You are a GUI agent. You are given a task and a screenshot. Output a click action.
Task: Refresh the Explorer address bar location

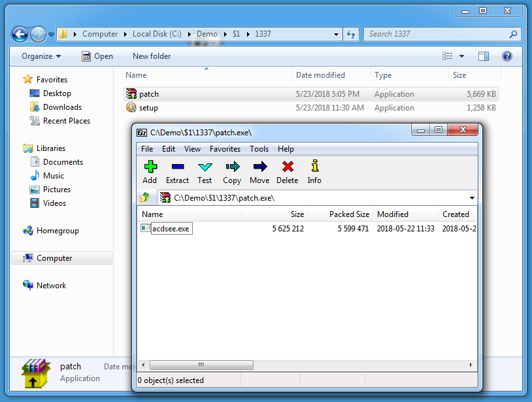[x=351, y=34]
